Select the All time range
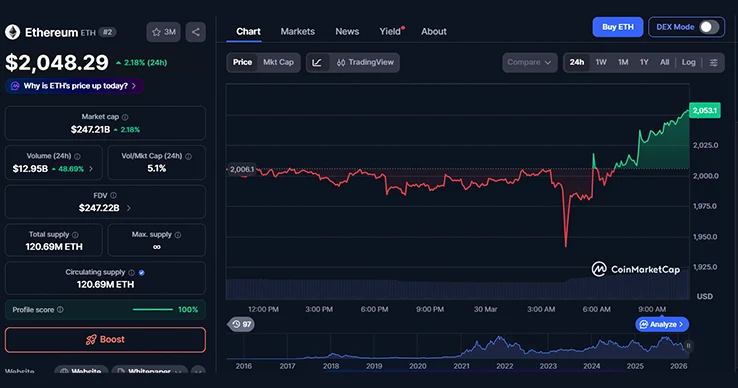 coord(665,62)
